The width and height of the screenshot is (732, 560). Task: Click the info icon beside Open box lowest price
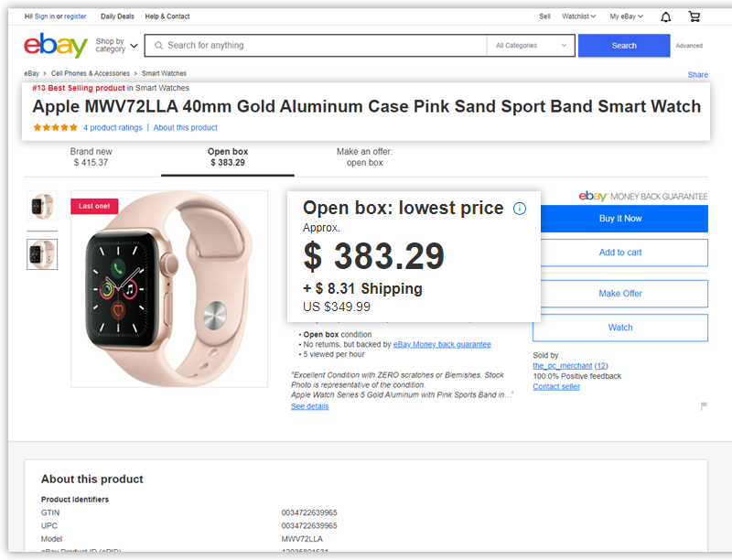point(520,209)
